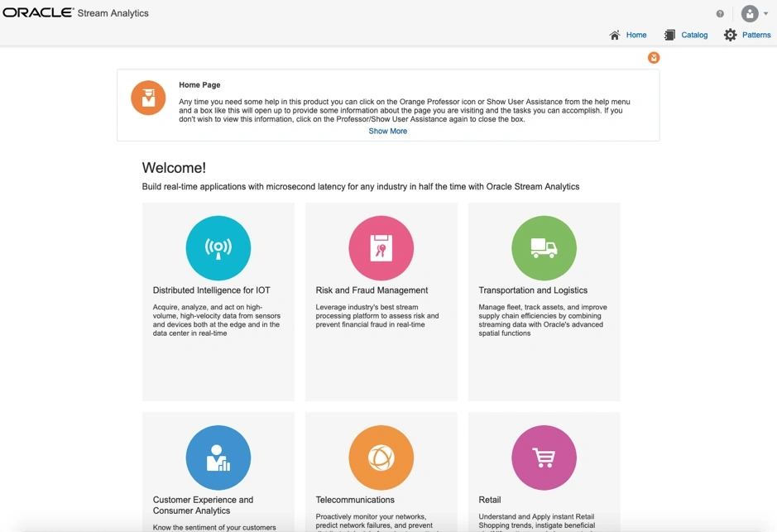777x532 pixels.
Task: Open the Patterns navigation link
Action: (x=756, y=36)
